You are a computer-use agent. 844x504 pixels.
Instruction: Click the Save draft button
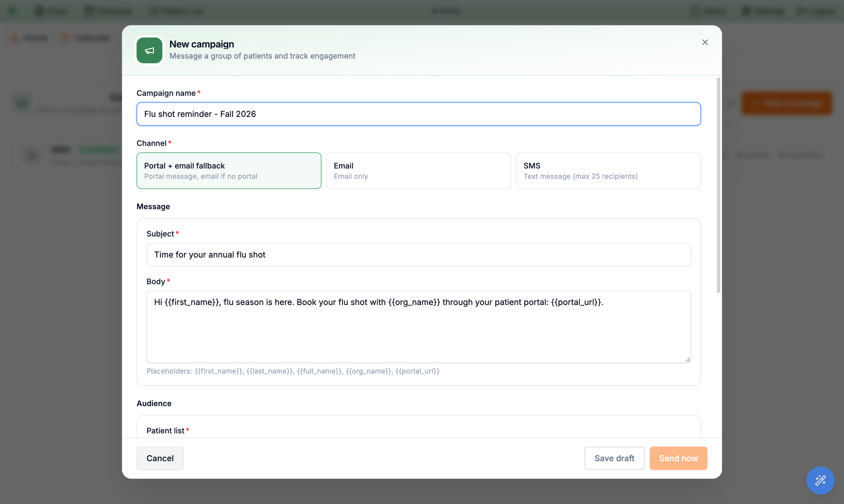click(614, 458)
